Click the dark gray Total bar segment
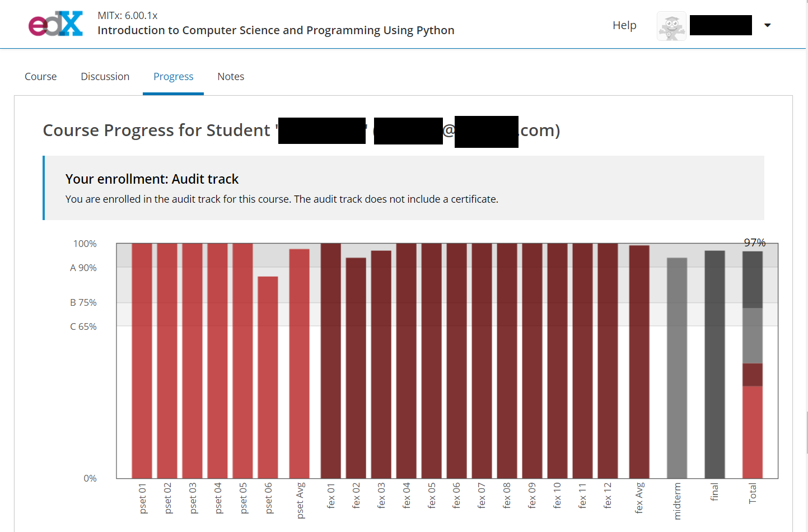This screenshot has width=808, height=532. 752,279
